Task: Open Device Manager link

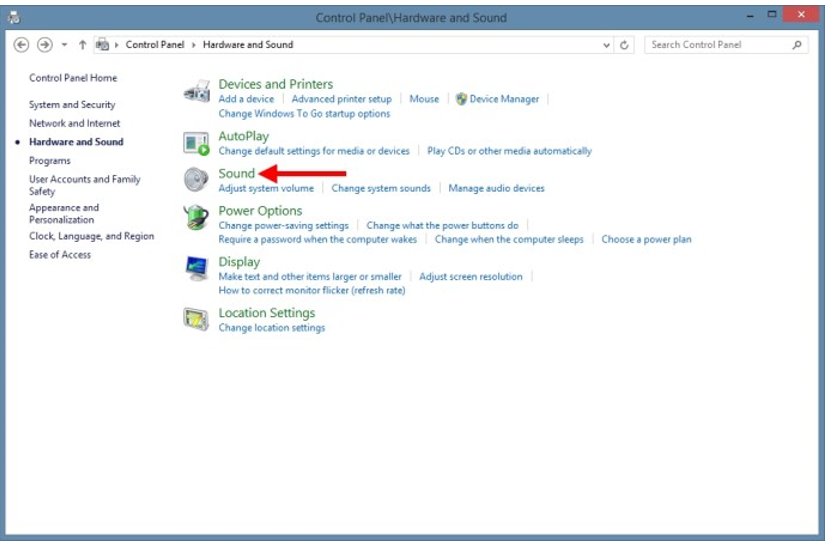Action: coord(504,99)
